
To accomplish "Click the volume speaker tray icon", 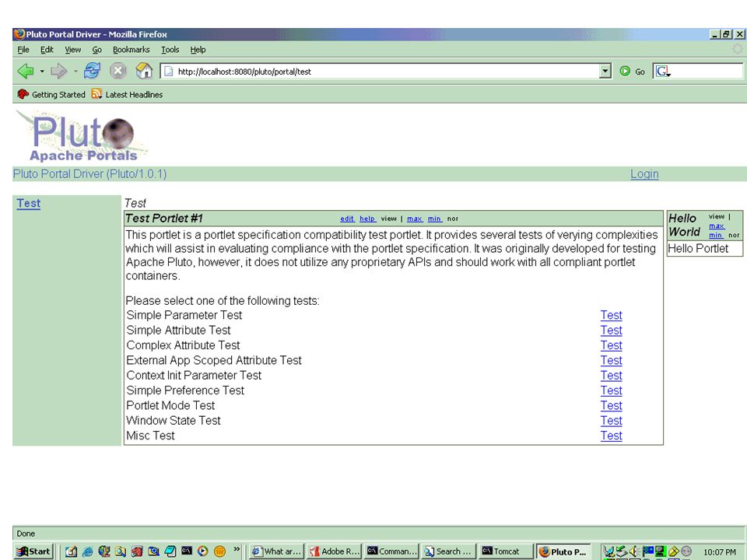I will click(x=633, y=551).
